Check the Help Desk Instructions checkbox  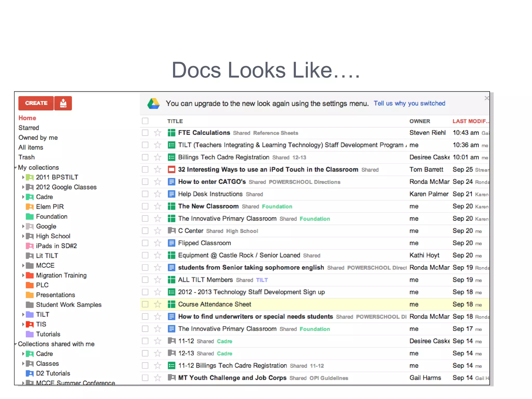pos(145,194)
